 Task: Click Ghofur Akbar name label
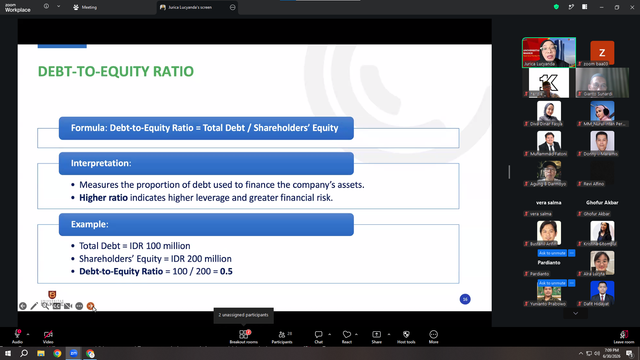click(602, 202)
